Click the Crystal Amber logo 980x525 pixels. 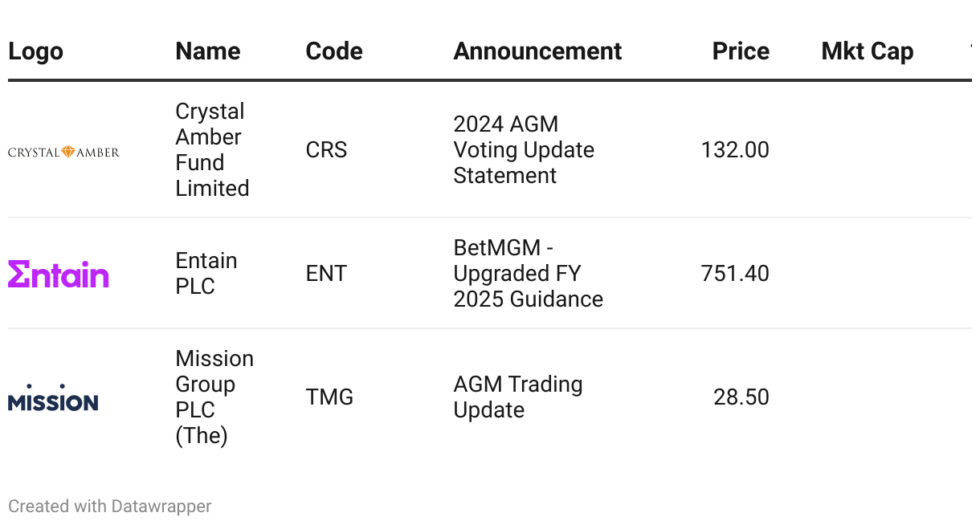(63, 152)
